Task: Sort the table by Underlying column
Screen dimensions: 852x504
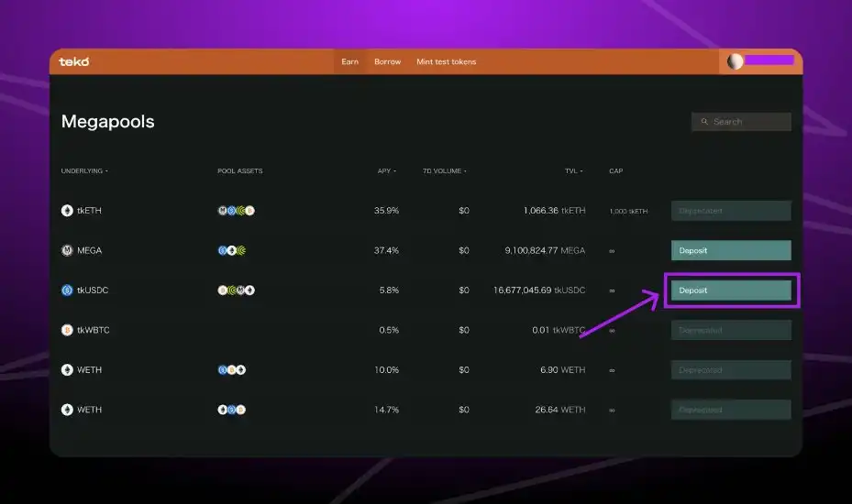Action: click(x=83, y=171)
